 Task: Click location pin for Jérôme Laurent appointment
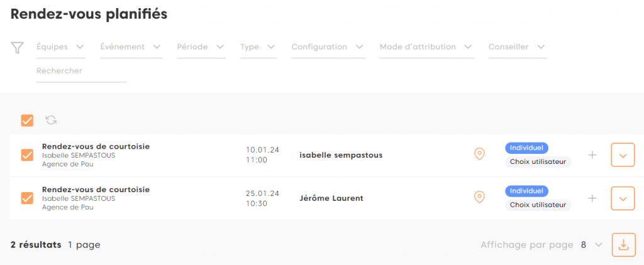pyautogui.click(x=479, y=198)
